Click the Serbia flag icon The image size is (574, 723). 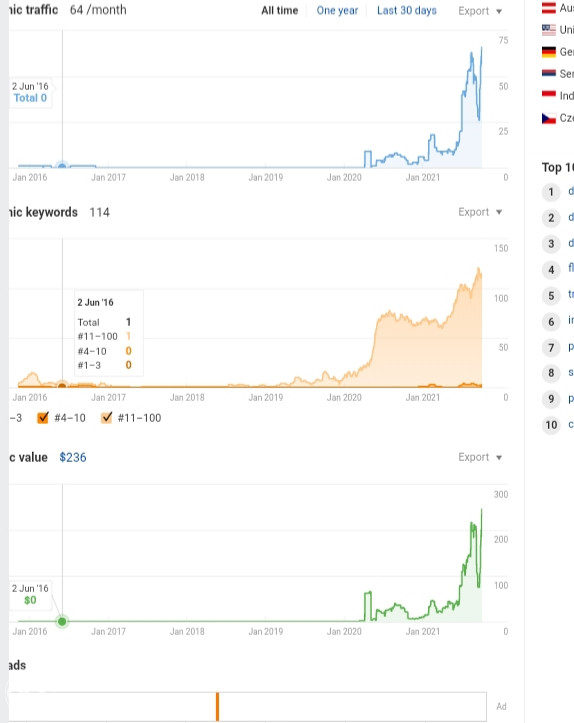pos(549,73)
